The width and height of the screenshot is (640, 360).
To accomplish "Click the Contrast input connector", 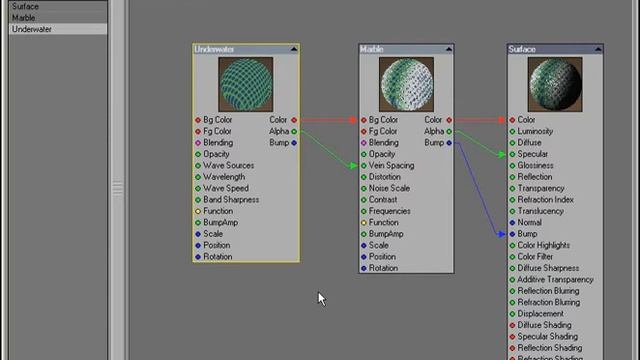I will point(364,200).
